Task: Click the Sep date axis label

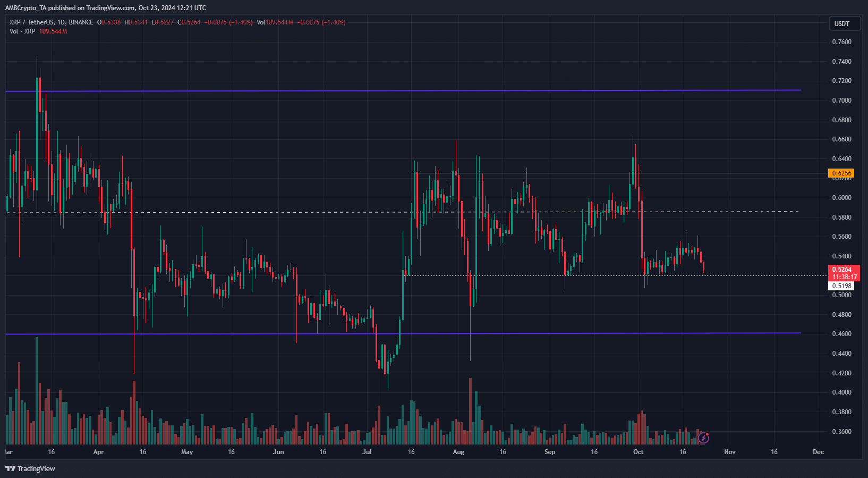Action: pos(550,452)
